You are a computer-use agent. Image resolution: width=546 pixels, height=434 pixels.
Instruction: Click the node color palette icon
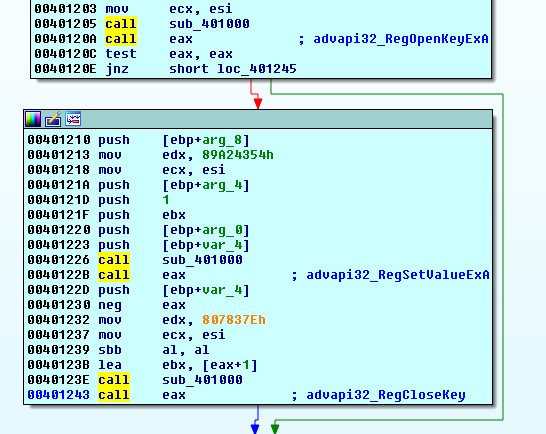(x=33, y=119)
